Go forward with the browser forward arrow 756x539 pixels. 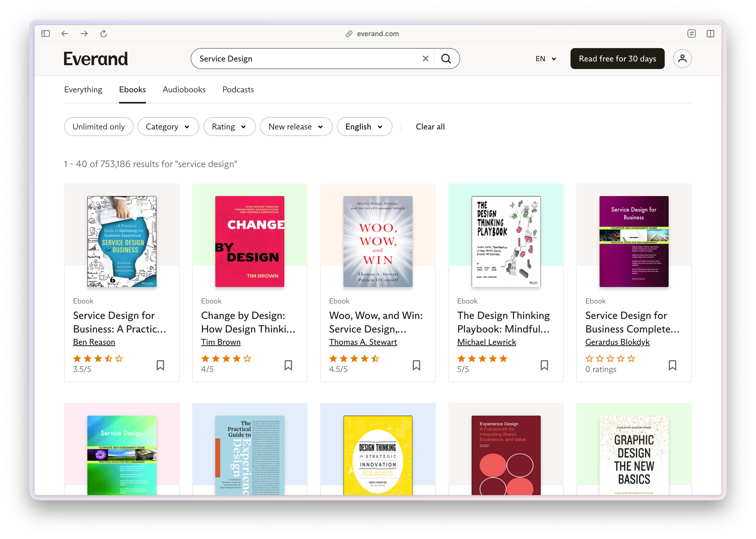[x=84, y=34]
